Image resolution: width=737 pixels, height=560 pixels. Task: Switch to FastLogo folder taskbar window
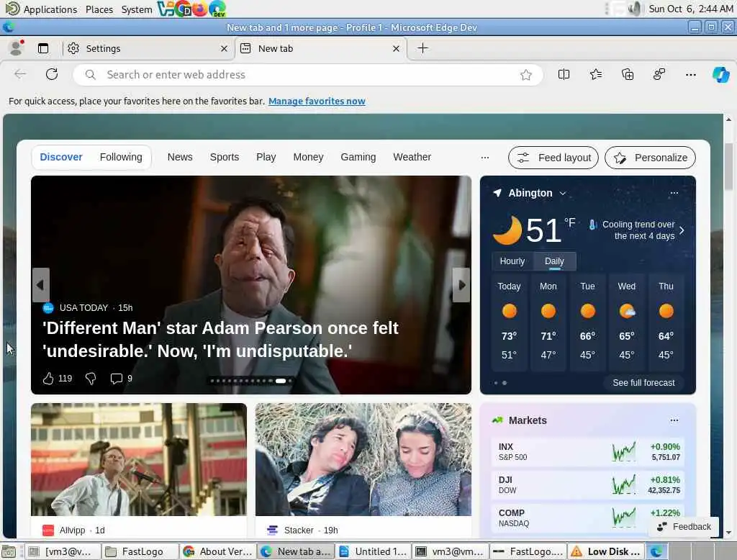(x=140, y=551)
